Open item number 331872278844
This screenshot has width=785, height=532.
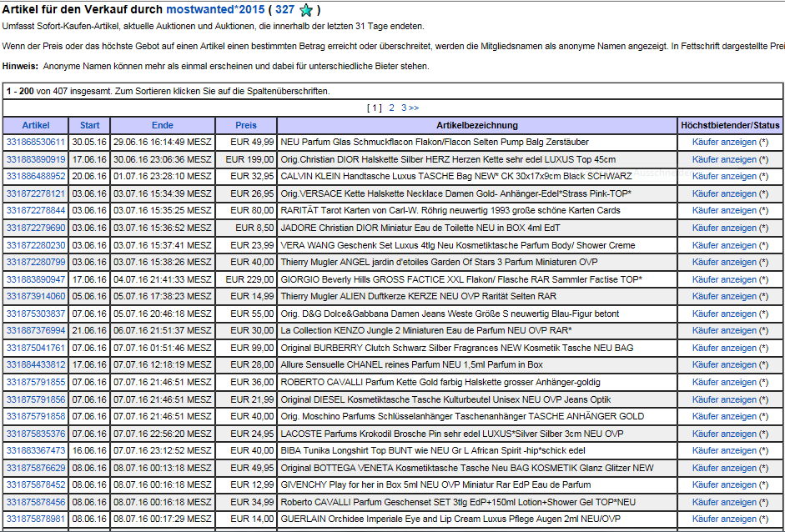click(x=36, y=210)
